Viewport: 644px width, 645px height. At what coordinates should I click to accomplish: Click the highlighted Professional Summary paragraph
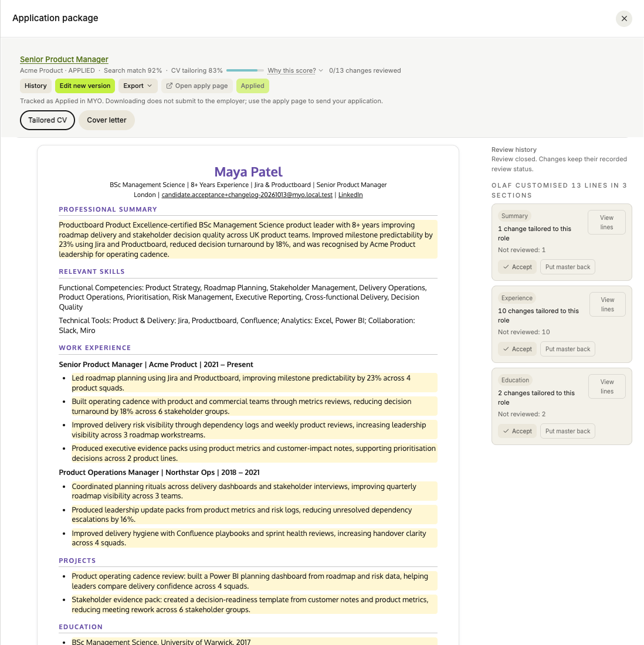(248, 239)
